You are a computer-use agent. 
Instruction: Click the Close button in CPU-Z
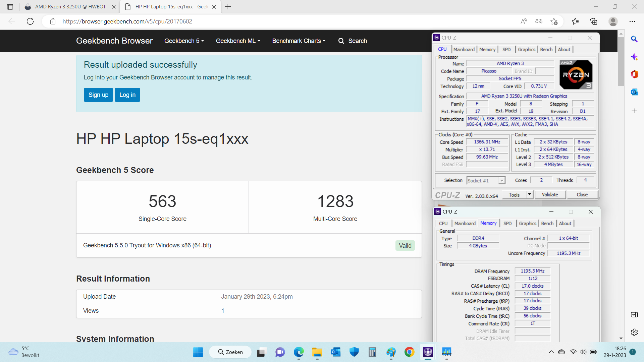click(x=582, y=194)
